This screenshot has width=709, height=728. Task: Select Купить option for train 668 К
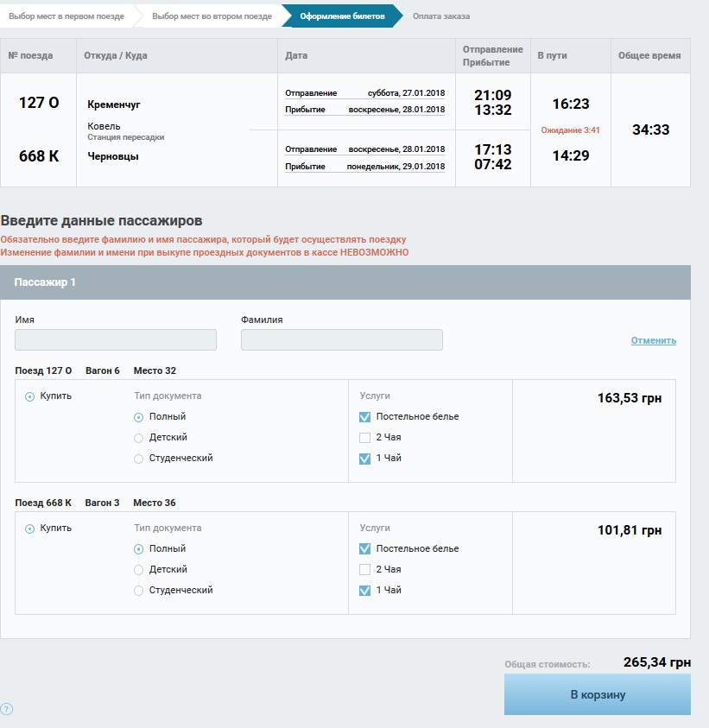click(x=30, y=529)
